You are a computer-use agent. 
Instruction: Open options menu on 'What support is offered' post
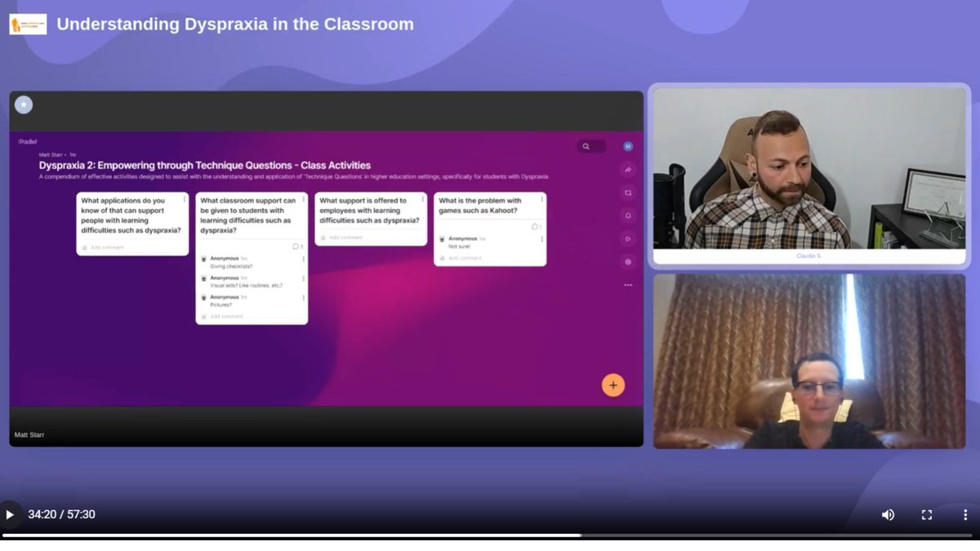422,199
